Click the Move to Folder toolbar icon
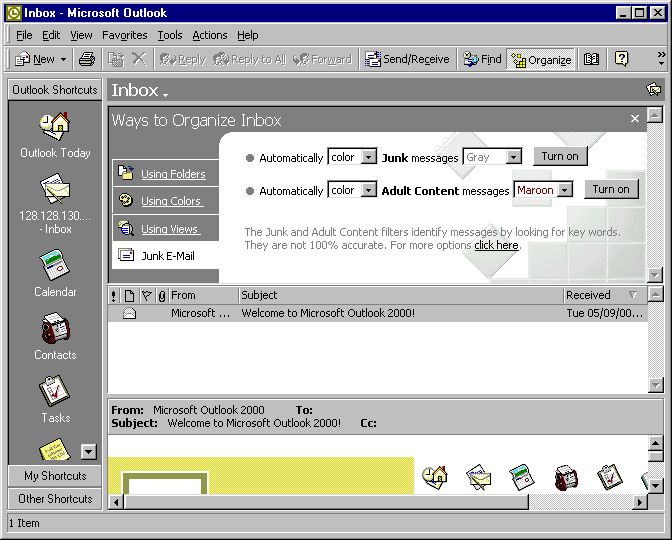The width and height of the screenshot is (672, 540). click(x=115, y=59)
